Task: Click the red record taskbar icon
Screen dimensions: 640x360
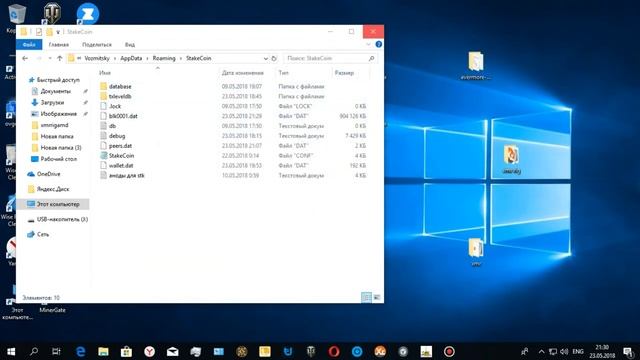Action: point(449,351)
